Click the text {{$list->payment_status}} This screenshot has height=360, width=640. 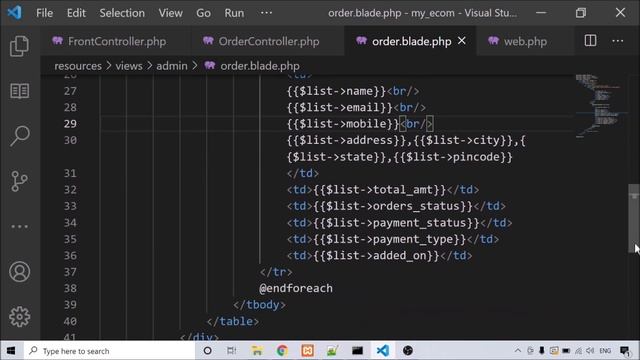tap(396, 223)
